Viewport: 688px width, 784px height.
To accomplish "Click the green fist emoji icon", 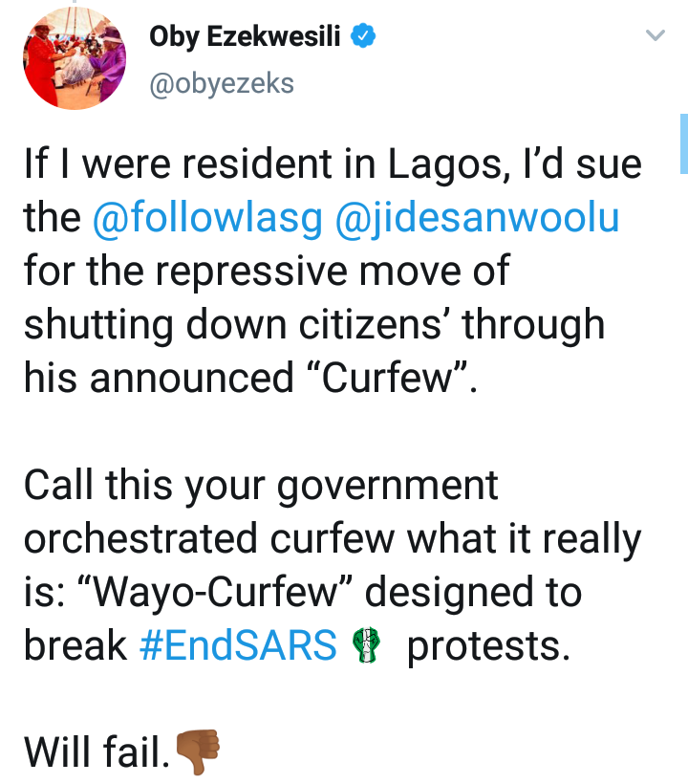I will (x=366, y=645).
